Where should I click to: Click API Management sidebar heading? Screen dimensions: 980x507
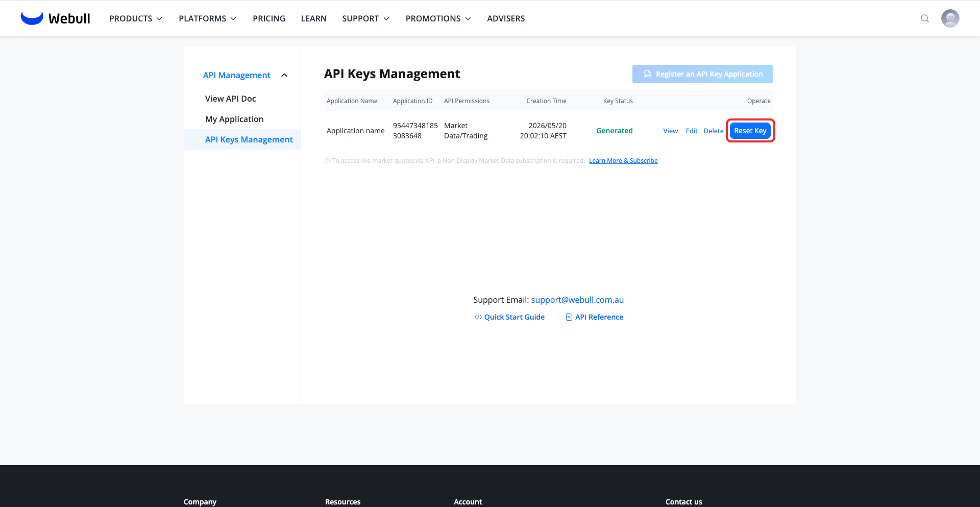pos(237,75)
